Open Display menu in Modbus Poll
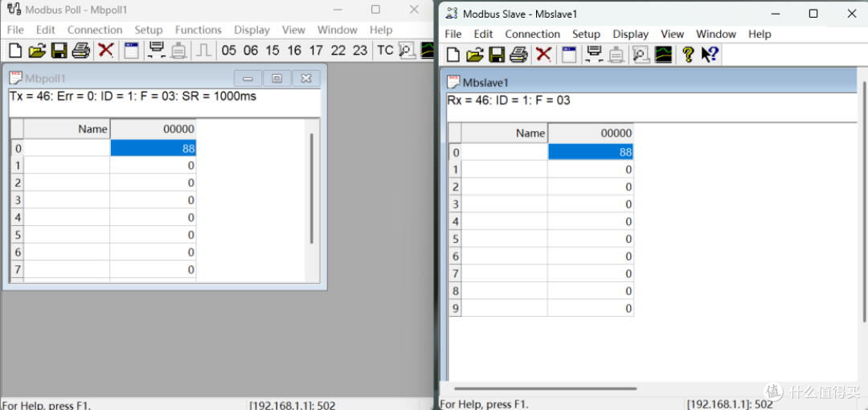This screenshot has width=868, height=410. pos(252,30)
